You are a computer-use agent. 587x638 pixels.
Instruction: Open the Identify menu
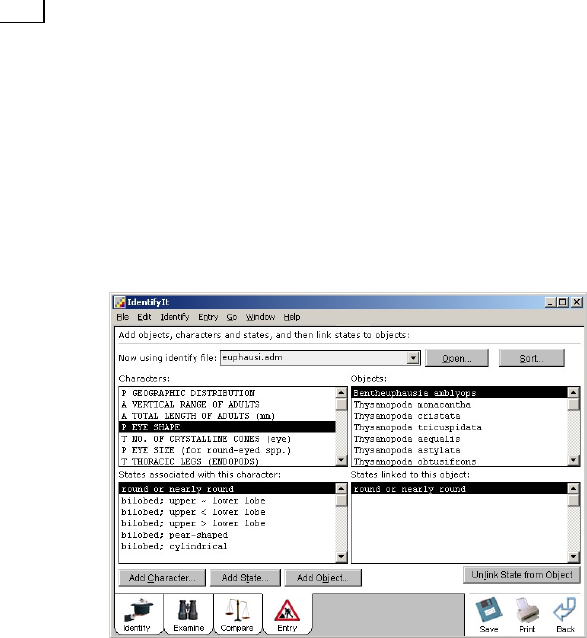tap(175, 317)
